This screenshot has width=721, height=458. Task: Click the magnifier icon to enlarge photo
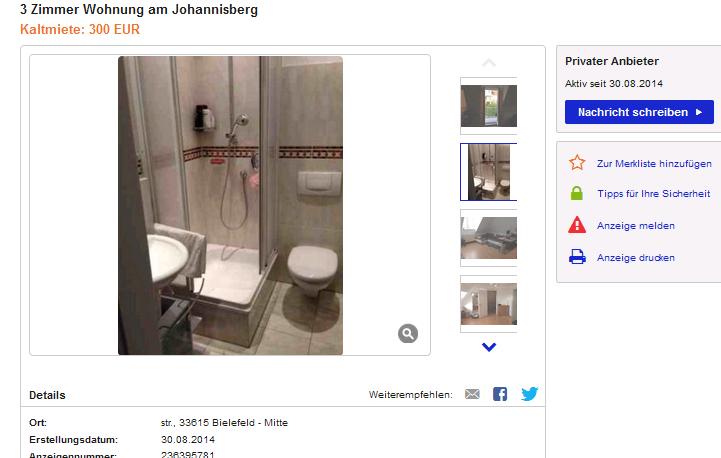408,334
